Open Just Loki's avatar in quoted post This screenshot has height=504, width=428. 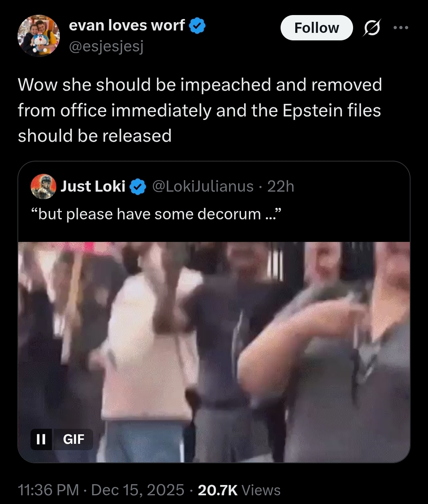43,186
